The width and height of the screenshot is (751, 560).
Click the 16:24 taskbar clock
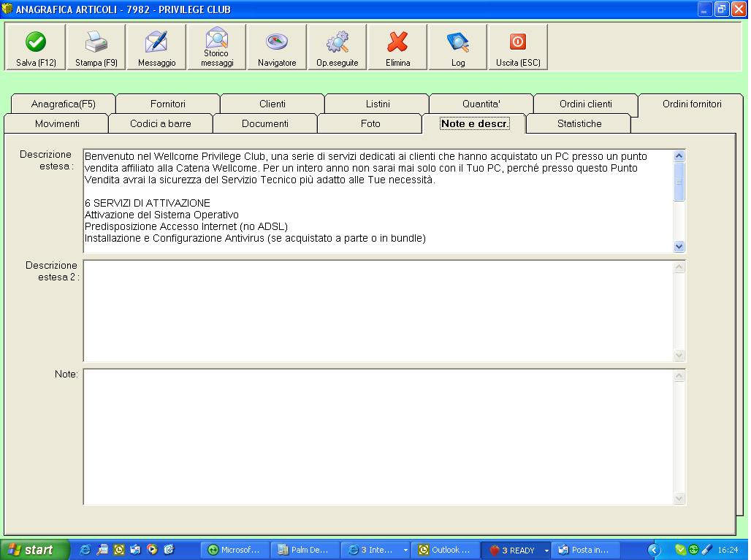pos(728,550)
